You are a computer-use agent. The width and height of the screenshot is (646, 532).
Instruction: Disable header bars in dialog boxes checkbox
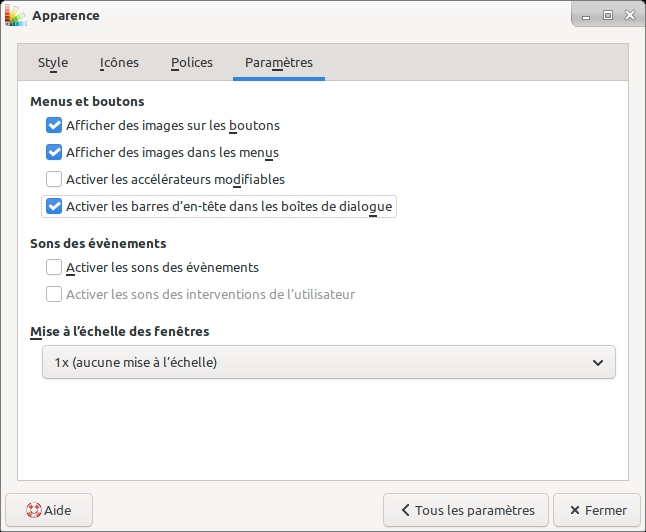[54, 207]
